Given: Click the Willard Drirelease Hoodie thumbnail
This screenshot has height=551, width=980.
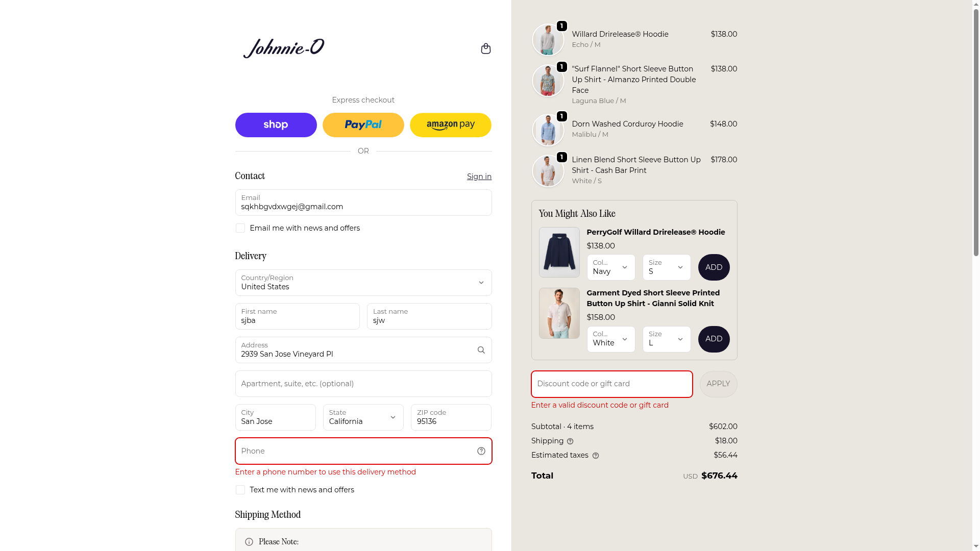Looking at the screenshot, I should [x=548, y=40].
